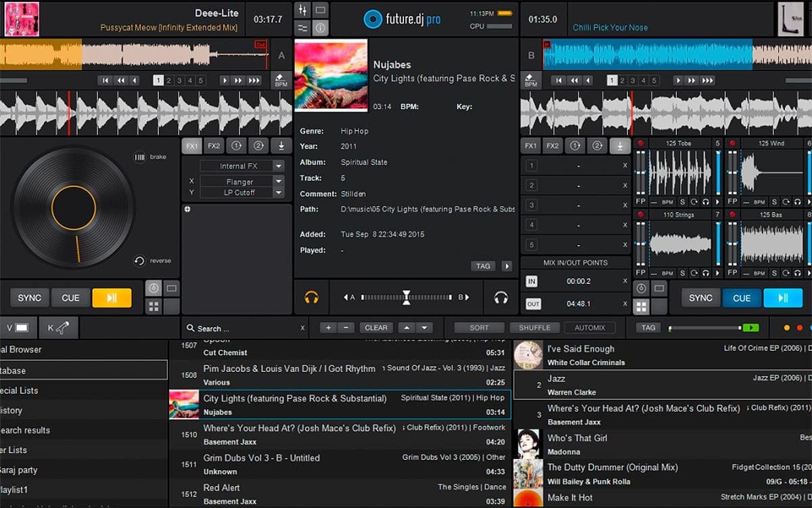
Task: Open the download arrow panel on deck A
Action: [281, 146]
